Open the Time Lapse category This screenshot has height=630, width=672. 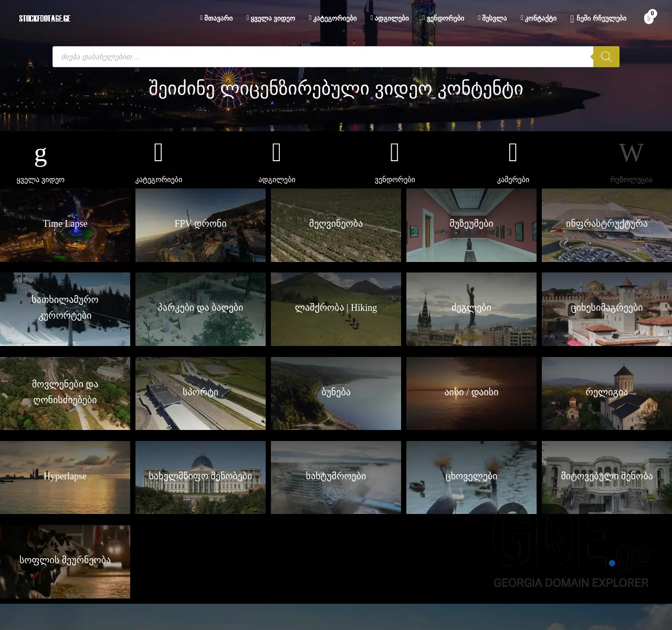pos(65,225)
